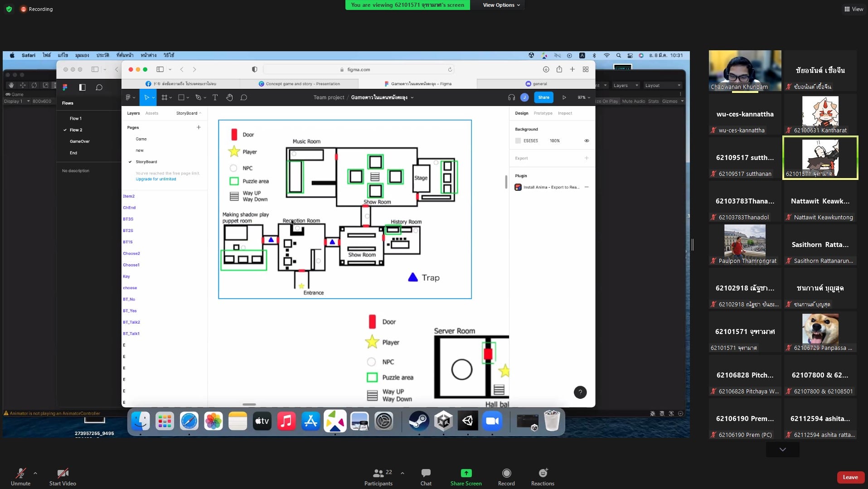Click the Zoom Participants icon
This screenshot has width=868, height=489.
click(x=378, y=477)
